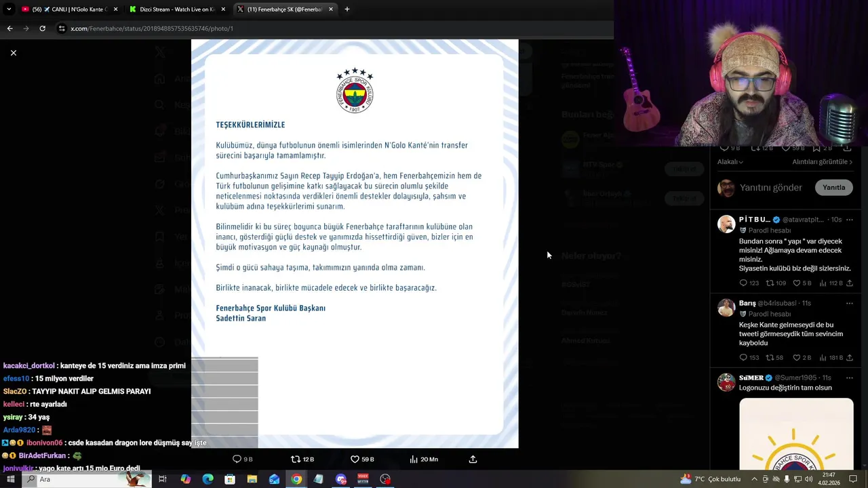Open the Alakalı sort dropdown
This screenshot has height=488, width=868.
point(730,162)
